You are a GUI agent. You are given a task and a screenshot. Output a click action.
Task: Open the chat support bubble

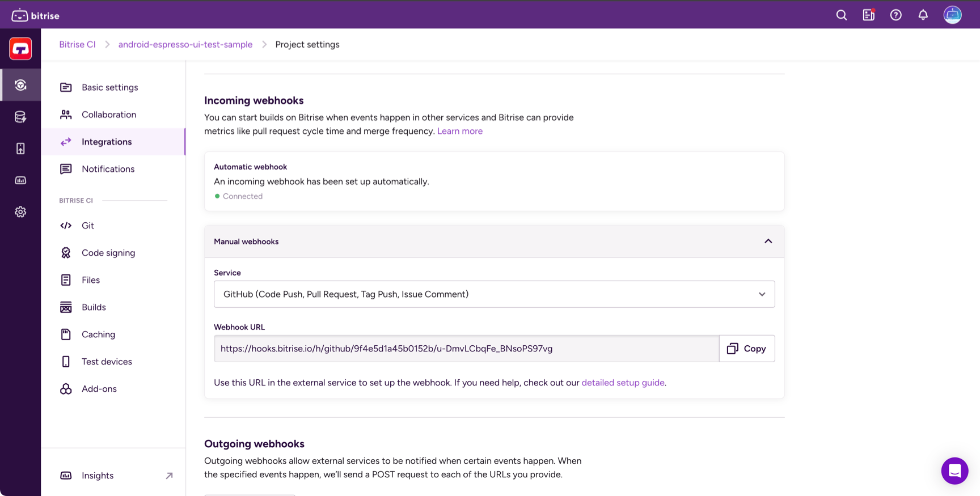pos(954,470)
